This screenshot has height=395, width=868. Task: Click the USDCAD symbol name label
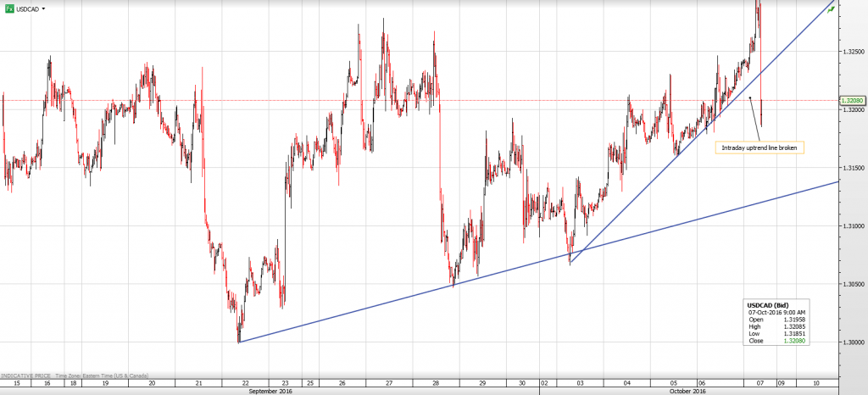coord(27,8)
